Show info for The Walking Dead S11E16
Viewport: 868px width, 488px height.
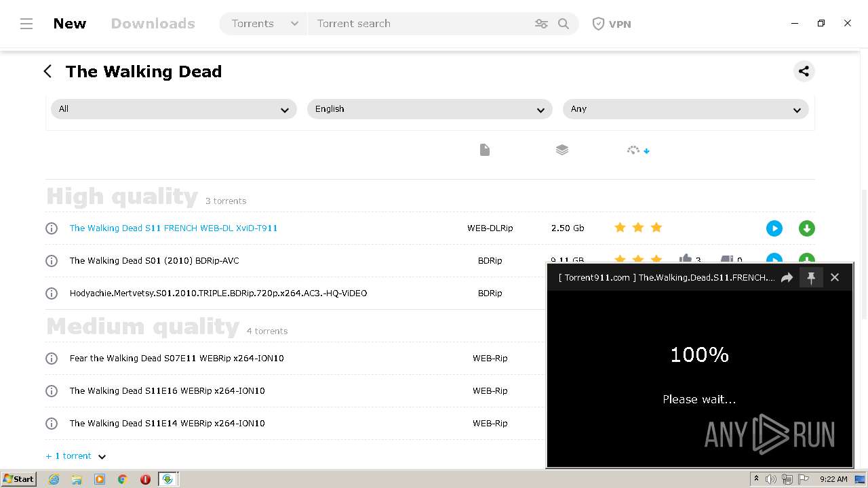(52, 391)
